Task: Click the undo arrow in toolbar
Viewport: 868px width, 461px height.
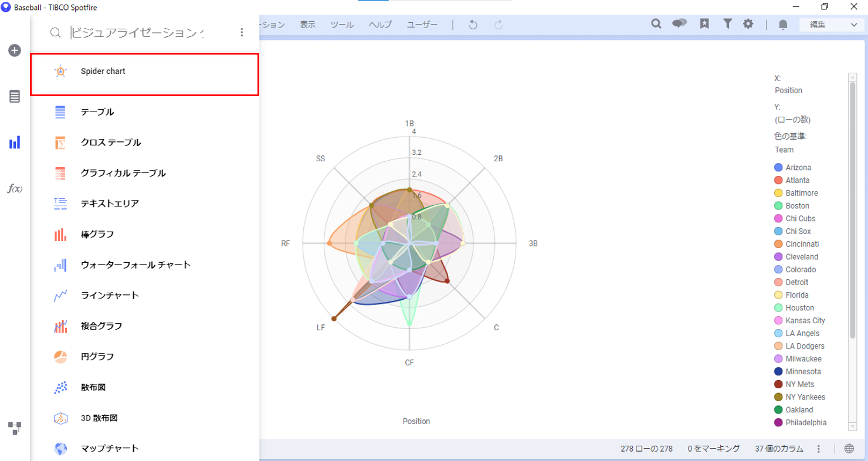Action: (473, 25)
